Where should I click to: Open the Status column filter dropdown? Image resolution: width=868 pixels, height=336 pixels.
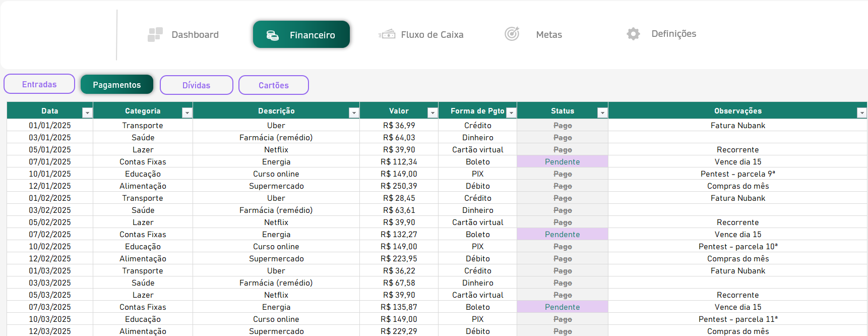pos(602,113)
